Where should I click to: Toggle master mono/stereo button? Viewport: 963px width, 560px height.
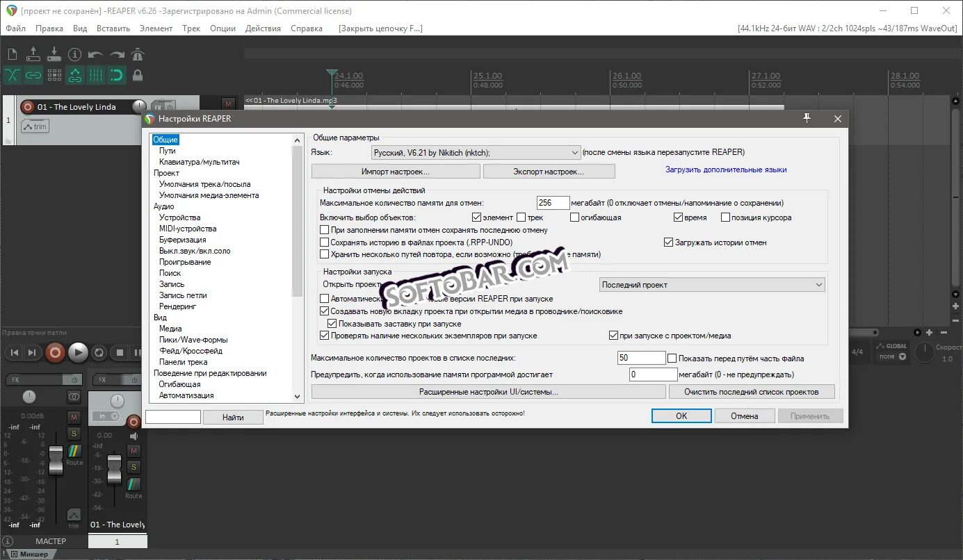coord(74,397)
